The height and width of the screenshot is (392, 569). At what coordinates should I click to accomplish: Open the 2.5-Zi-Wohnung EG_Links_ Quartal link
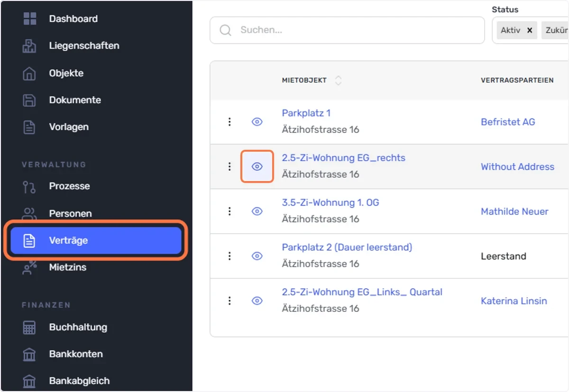point(362,292)
